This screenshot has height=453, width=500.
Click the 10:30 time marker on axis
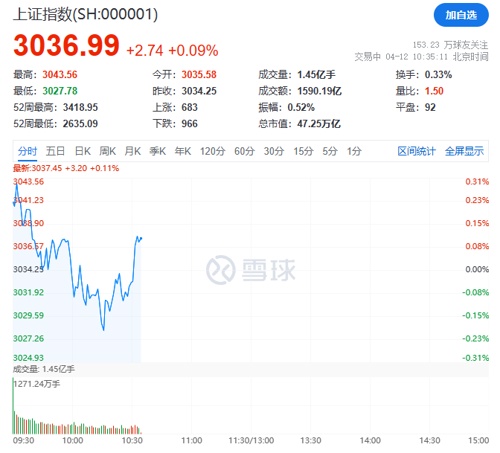click(x=132, y=440)
